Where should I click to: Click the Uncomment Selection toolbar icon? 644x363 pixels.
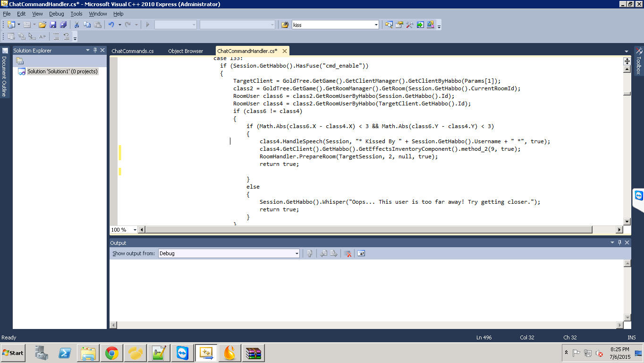[x=67, y=36]
